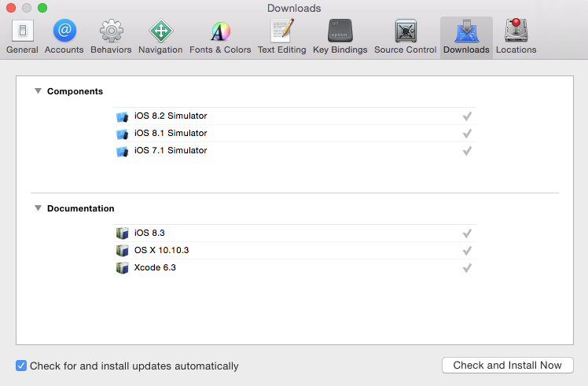Open the Navigation arrows icon

(161, 31)
